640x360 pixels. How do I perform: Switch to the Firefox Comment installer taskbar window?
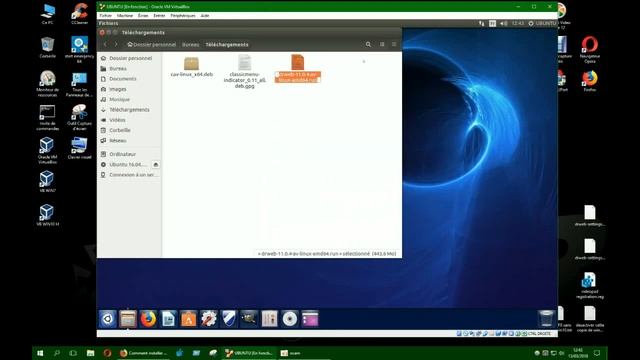click(x=143, y=353)
